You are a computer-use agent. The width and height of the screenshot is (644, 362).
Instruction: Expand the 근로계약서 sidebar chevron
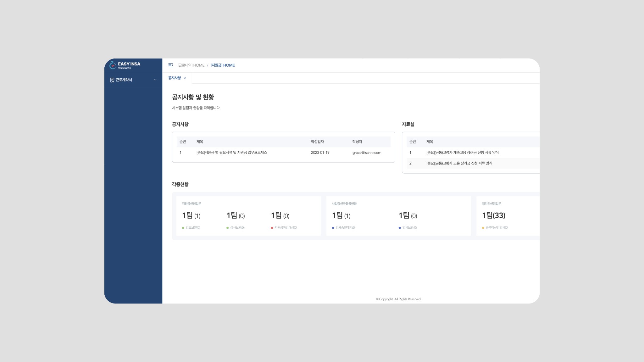pyautogui.click(x=155, y=80)
